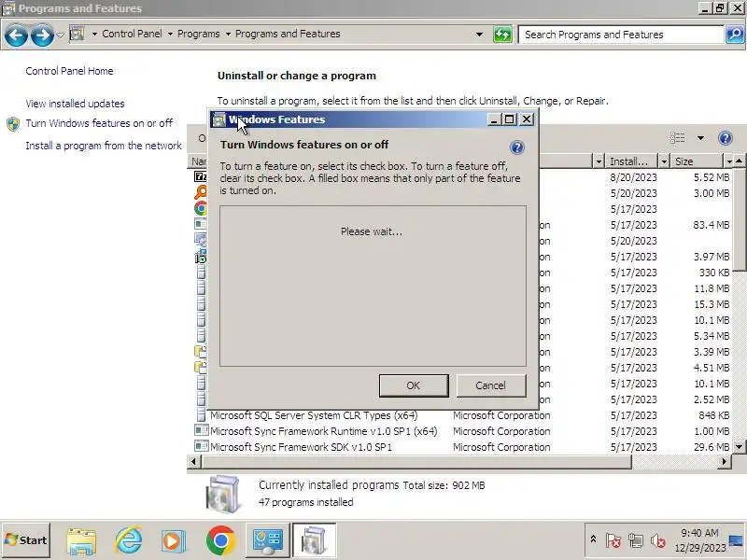Switch to Programs and Features taskbar button
This screenshot has width=747, height=560.
(x=314, y=540)
